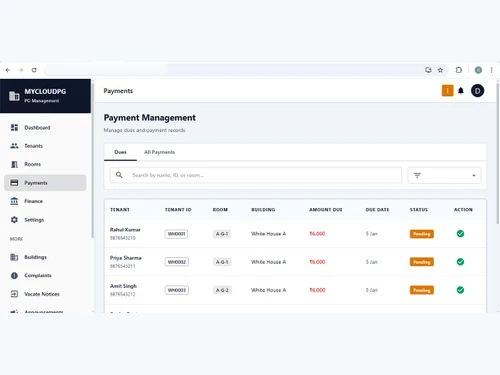Mark Amit Singh's due as paid
Screen dimensions: 500x375
pyautogui.click(x=460, y=290)
